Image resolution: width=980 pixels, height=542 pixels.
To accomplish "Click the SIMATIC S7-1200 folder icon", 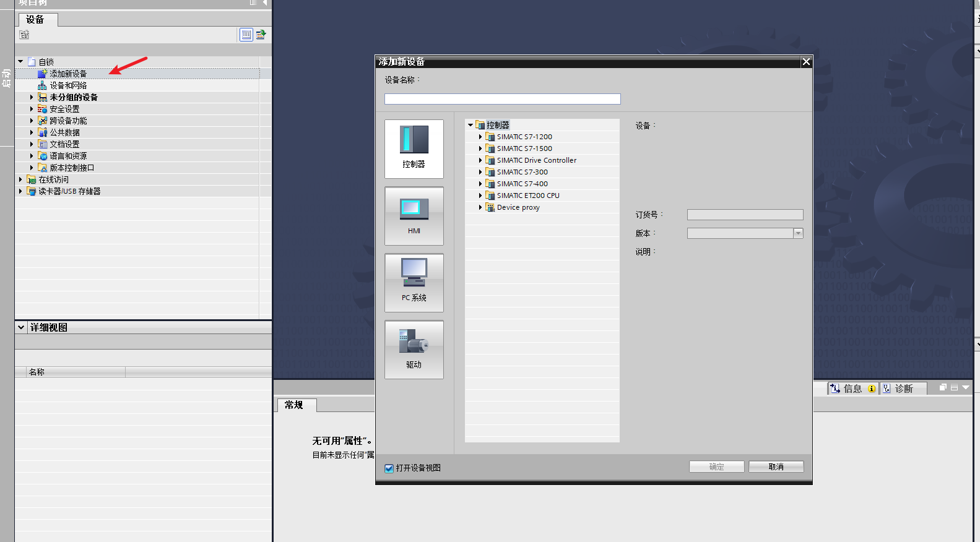I will tap(490, 137).
